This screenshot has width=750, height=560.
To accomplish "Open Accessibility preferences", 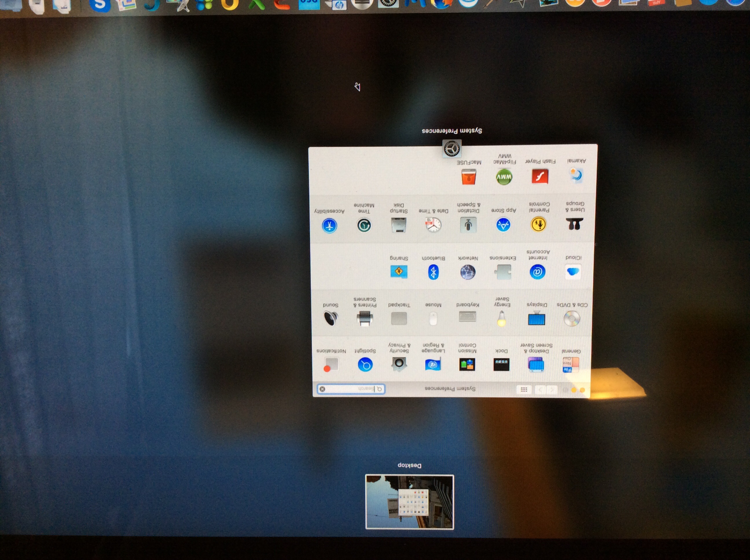I will [x=330, y=226].
